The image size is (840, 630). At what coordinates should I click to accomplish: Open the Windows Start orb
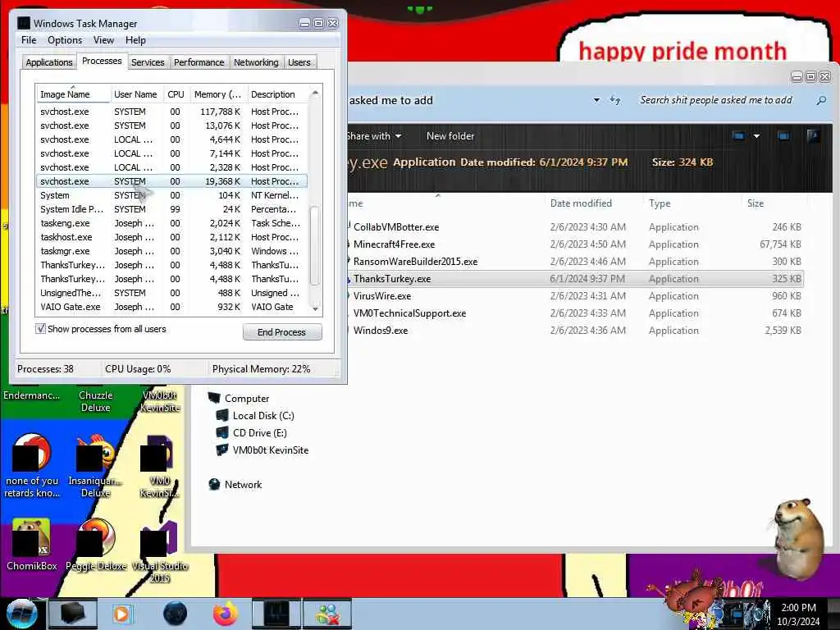[21, 614]
